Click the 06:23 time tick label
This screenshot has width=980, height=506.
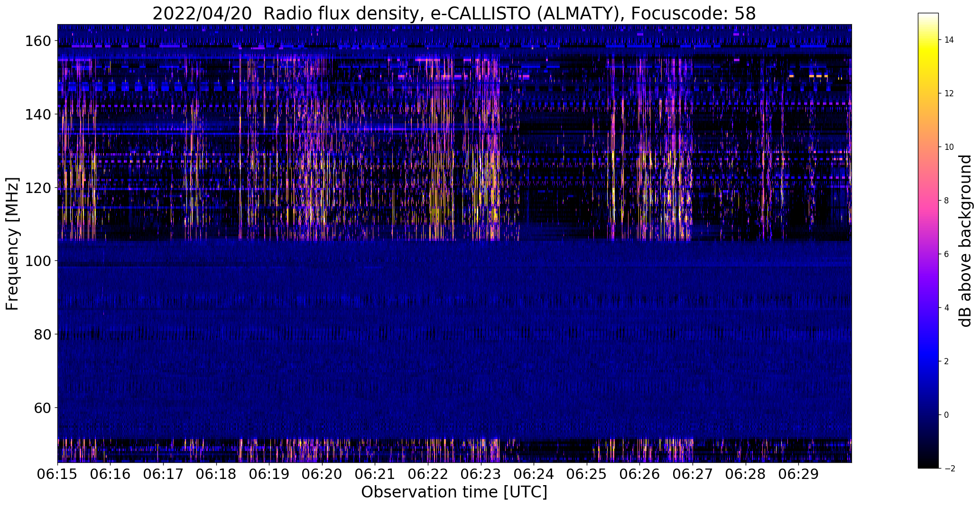pos(481,475)
